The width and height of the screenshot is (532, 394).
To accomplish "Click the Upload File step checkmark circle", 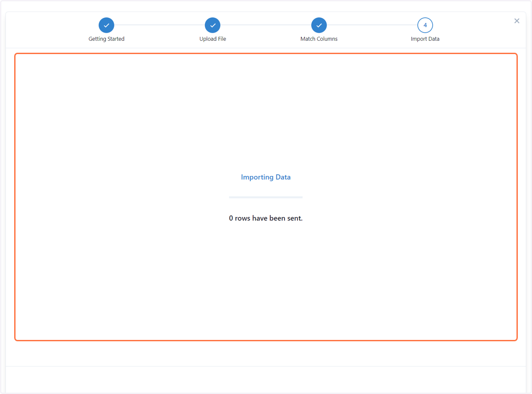I will (x=213, y=25).
